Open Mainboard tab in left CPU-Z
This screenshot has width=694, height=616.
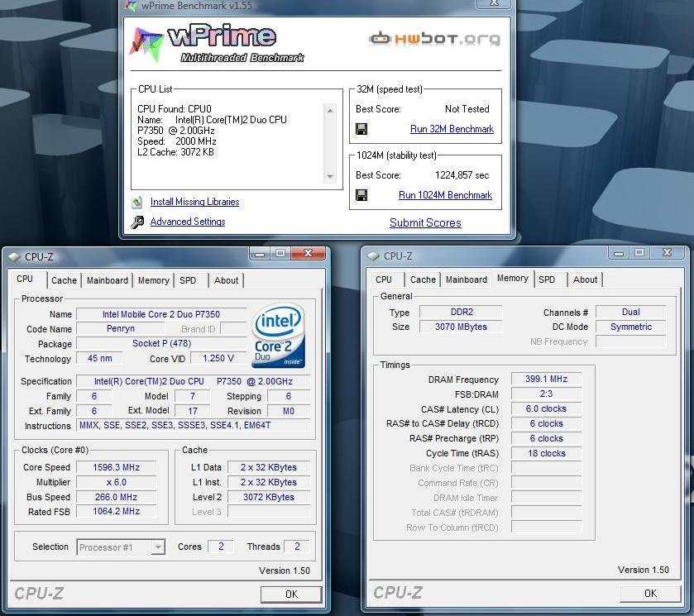[107, 280]
